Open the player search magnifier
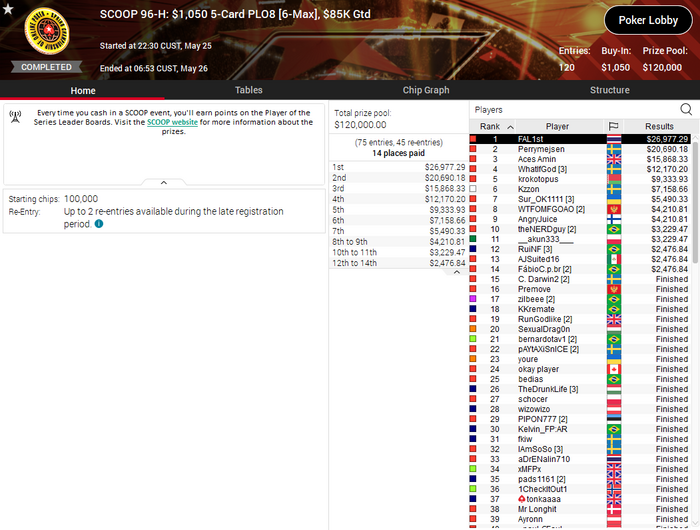This screenshot has height=530, width=700. pos(686,109)
